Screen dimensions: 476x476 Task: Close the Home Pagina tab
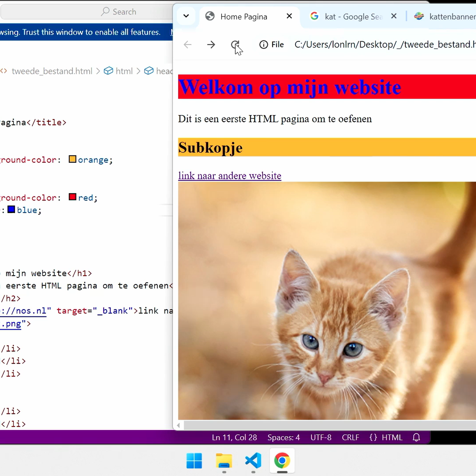coord(289,16)
